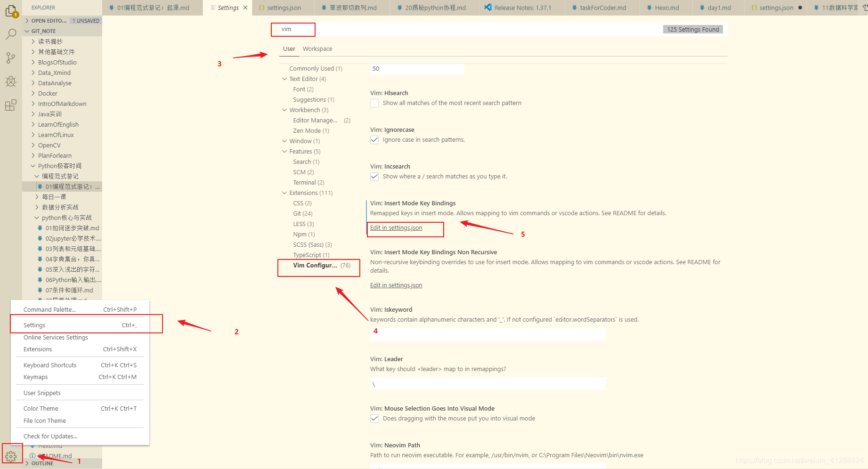Screen dimensions: 868x469
Task: Open the Release Notes: 1.37.1 tab
Action: [521, 8]
